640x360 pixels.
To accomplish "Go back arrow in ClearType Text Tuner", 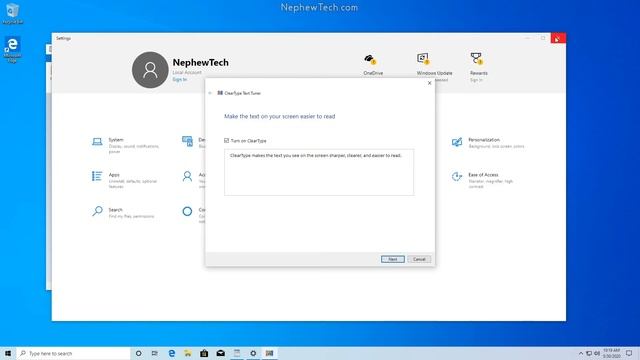I will pos(210,93).
